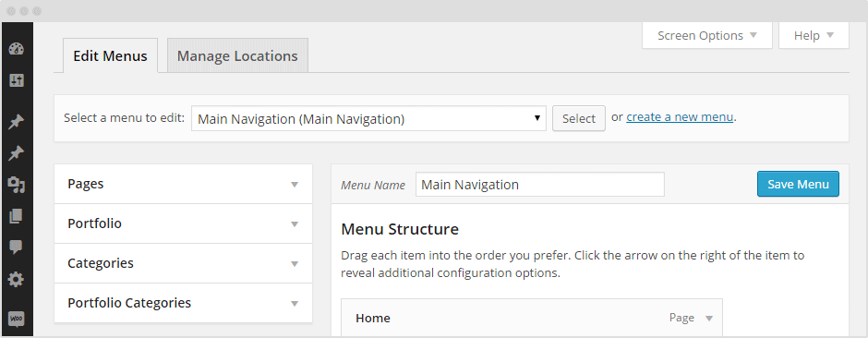Screen dimensions: 868x338
Task: Open the Dashboard gauge icon in sidebar
Action: click(17, 49)
